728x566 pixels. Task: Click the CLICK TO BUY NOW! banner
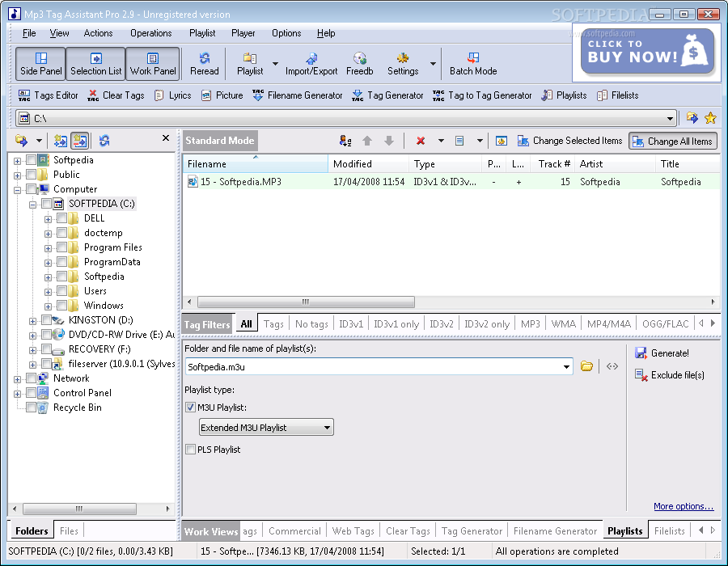[x=647, y=52]
